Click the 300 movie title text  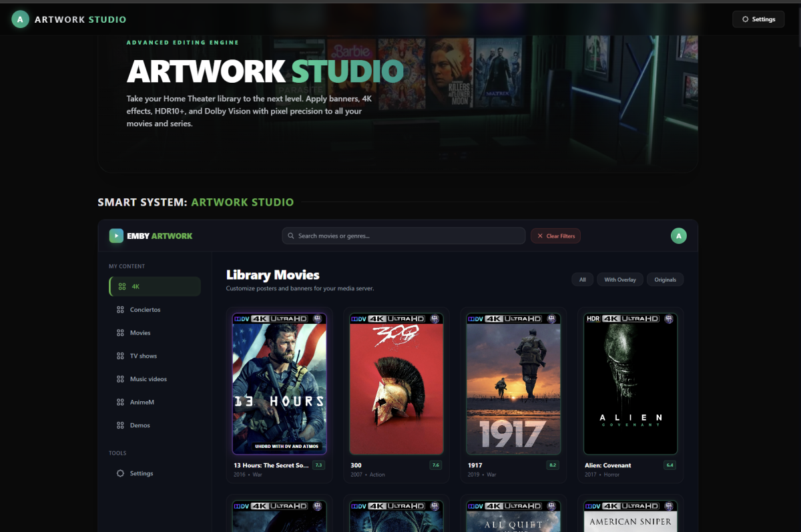click(x=356, y=465)
